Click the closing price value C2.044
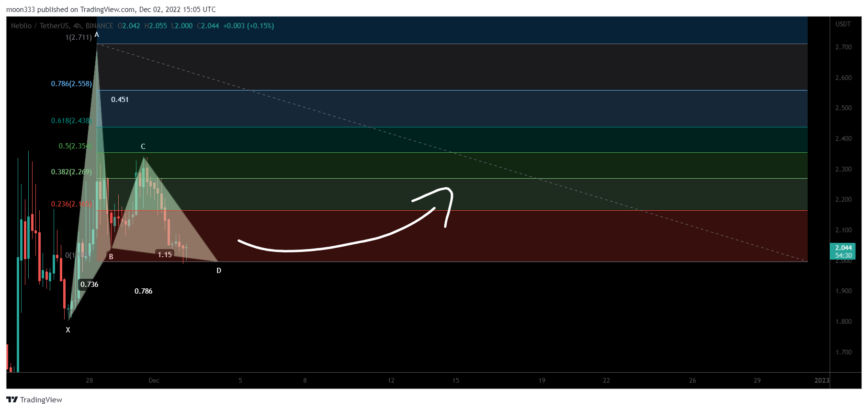 click(208, 26)
